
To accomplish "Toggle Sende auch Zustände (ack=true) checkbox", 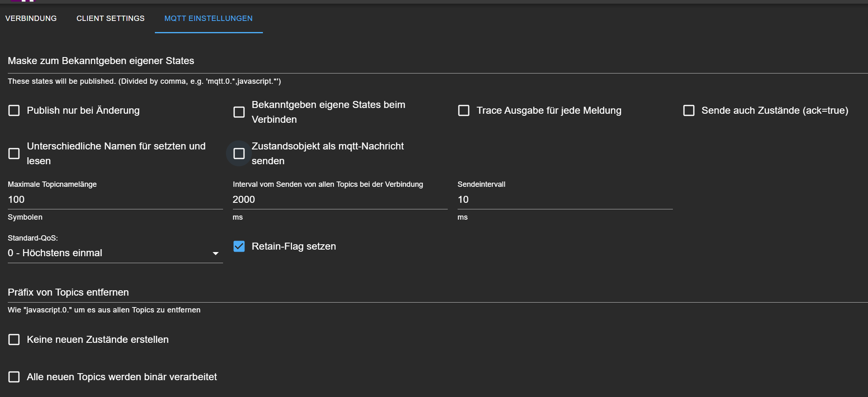I will pyautogui.click(x=688, y=110).
